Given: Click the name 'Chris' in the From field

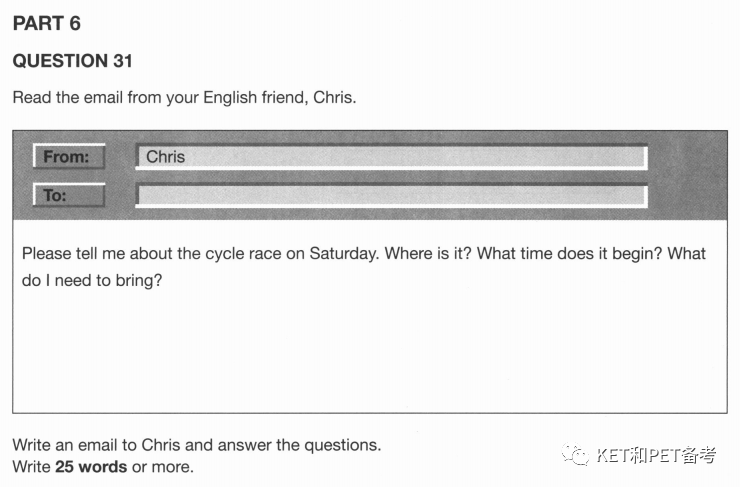Looking at the screenshot, I should click(165, 157).
